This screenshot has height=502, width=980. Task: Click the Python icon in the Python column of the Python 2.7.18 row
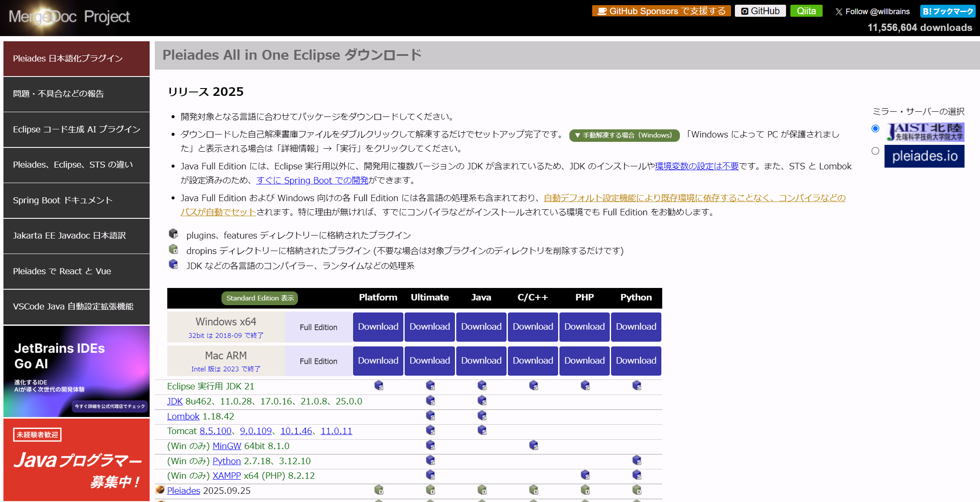[637, 460]
